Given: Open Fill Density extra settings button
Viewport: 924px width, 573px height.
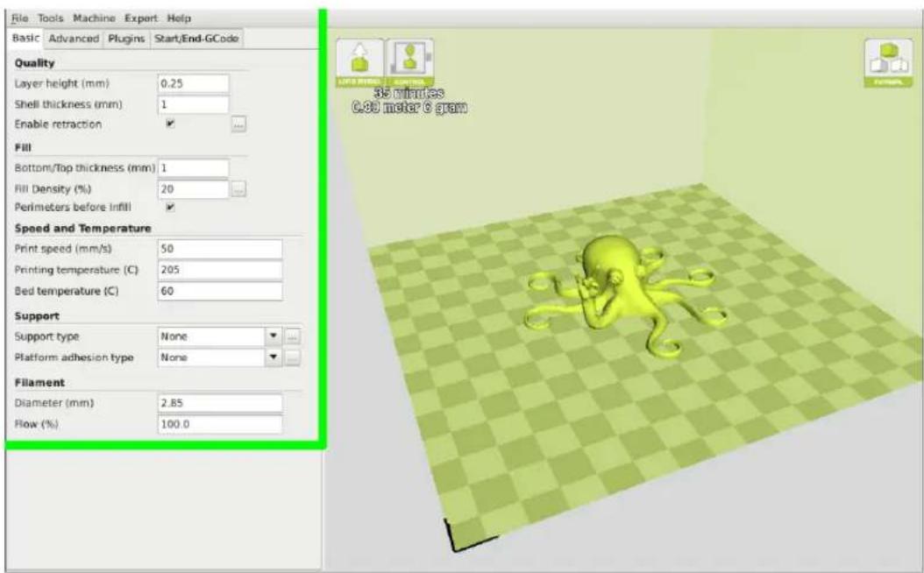Looking at the screenshot, I should coord(238,189).
